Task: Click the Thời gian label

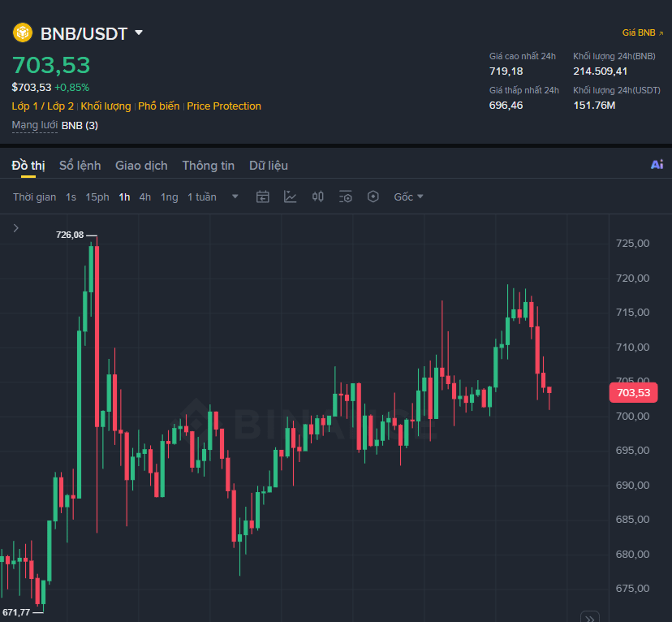Action: (x=34, y=197)
